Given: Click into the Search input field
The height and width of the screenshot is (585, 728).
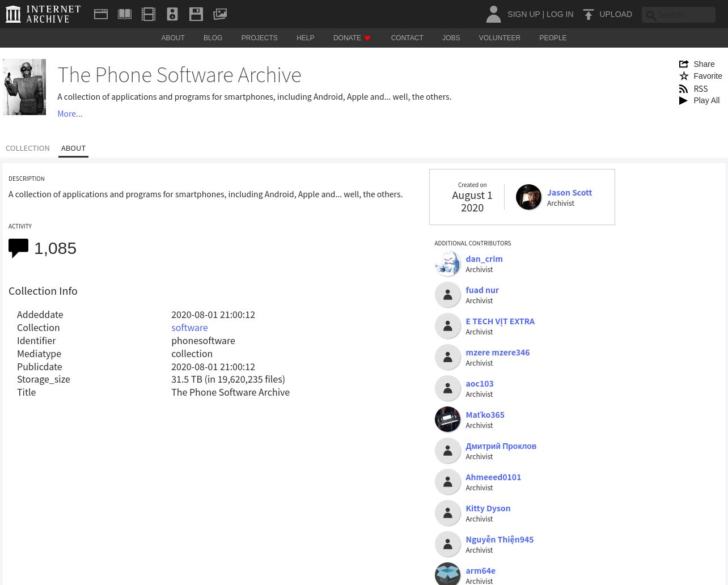Looking at the screenshot, I should 679,15.
